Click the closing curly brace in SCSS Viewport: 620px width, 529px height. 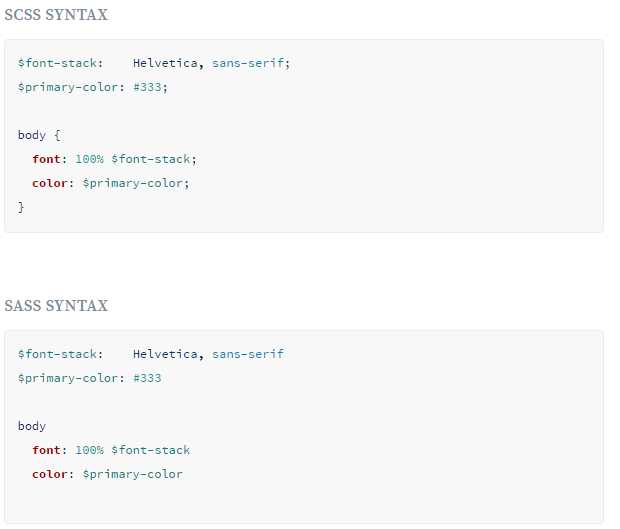point(21,208)
